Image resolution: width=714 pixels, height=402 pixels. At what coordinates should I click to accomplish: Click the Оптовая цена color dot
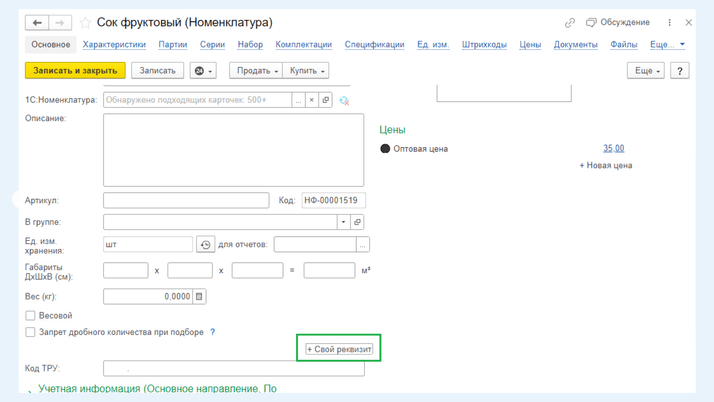[x=385, y=148]
